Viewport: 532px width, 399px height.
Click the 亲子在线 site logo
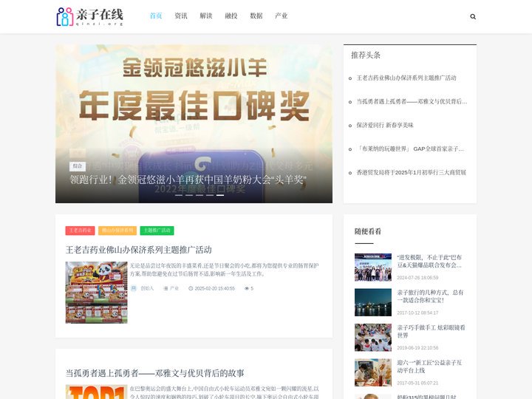coord(90,16)
